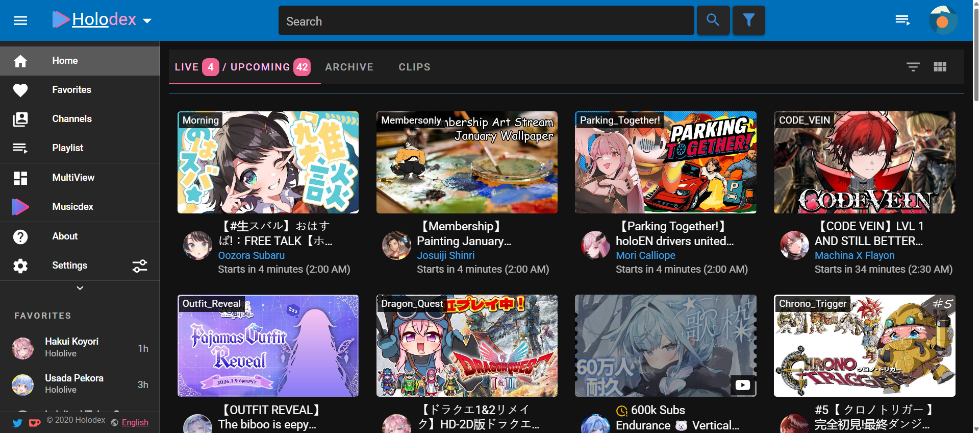The image size is (980, 433).
Task: Launch MultiView from the sidebar
Action: pyautogui.click(x=80, y=178)
